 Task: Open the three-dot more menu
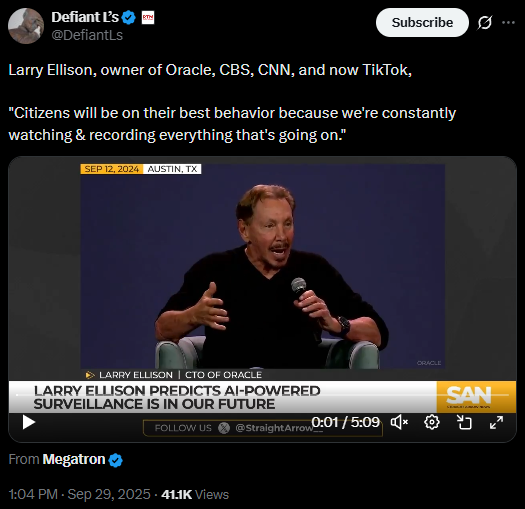(x=508, y=22)
